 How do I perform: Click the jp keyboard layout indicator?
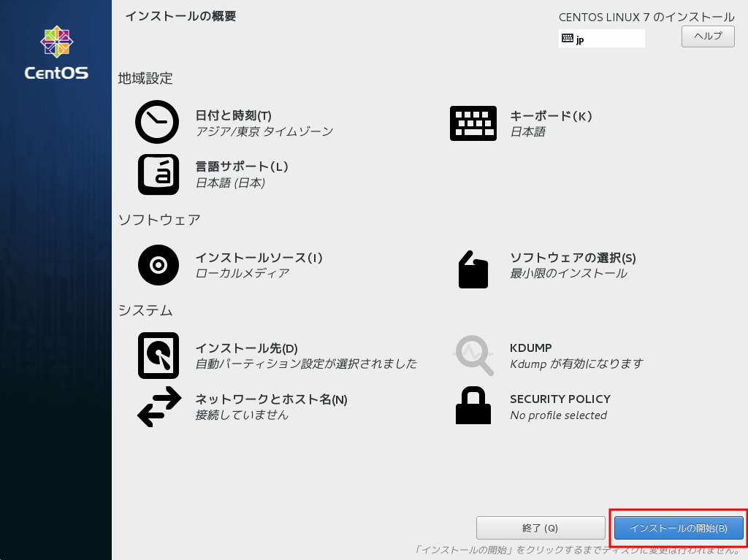[x=602, y=39]
